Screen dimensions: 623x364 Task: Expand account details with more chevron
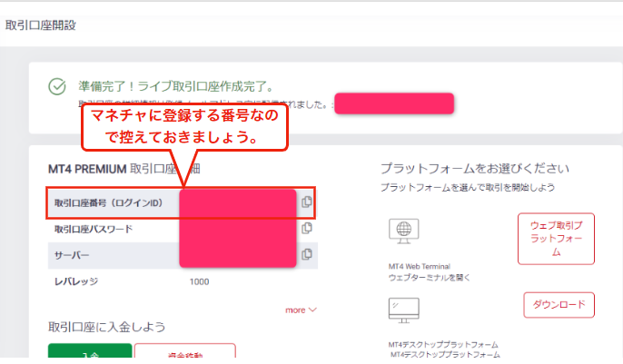(301, 310)
